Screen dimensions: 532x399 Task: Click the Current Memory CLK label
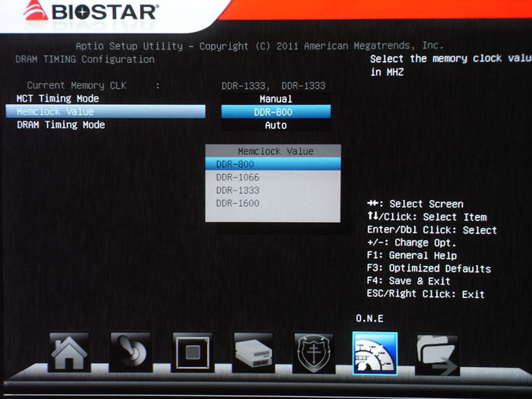coord(77,85)
